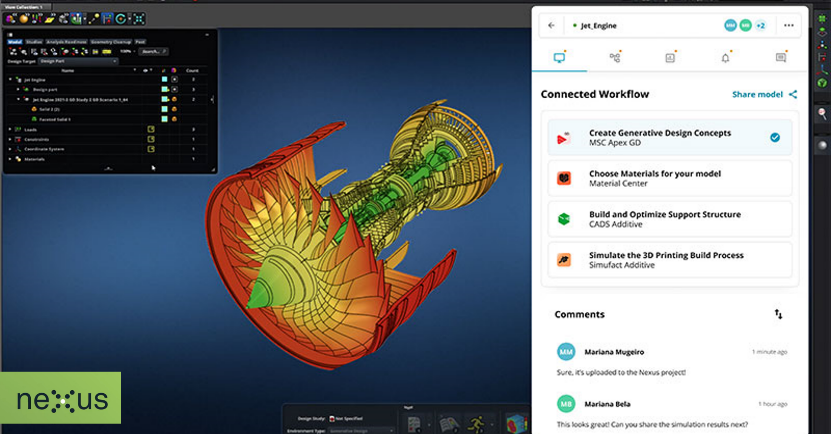
Task: Click the Material Center app icon
Action: (x=564, y=179)
